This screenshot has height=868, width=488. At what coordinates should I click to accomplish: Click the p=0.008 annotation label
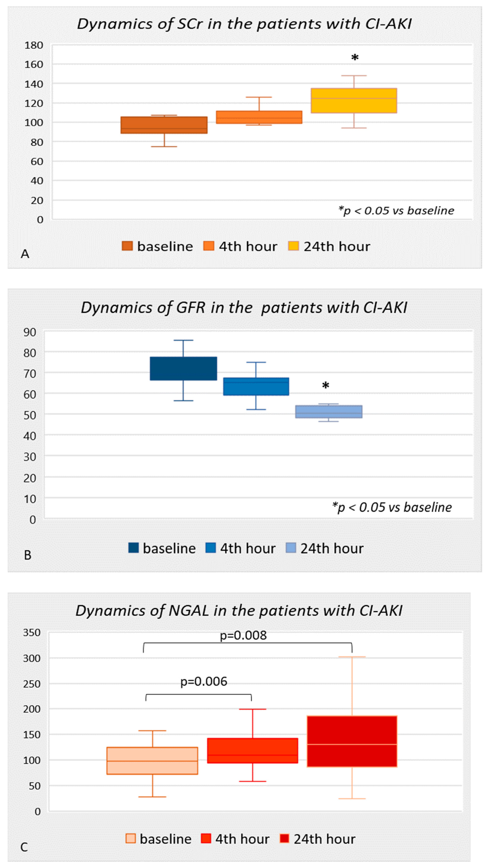(x=243, y=635)
